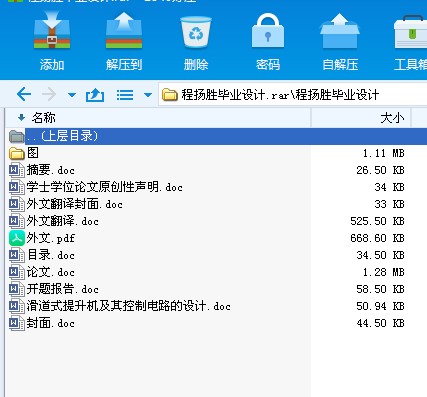Viewport: 427px width, 397px height.
Task: Click the 1.28 MB size value
Action: point(384,272)
